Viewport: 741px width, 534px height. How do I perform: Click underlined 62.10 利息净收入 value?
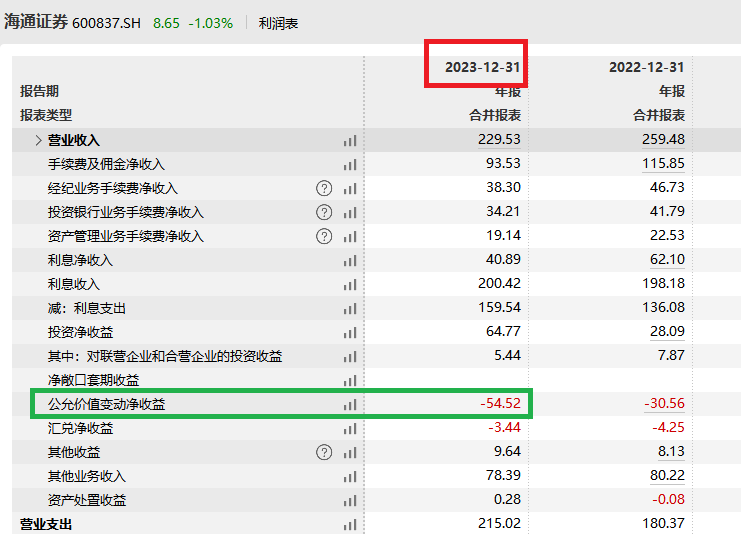667,259
